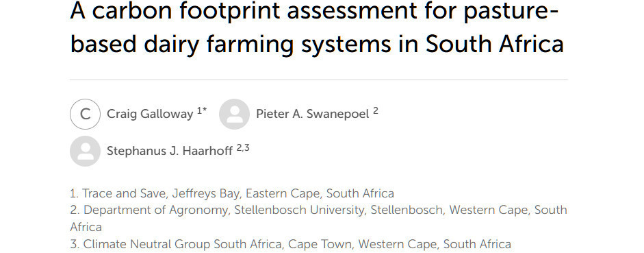Click title's second line 'based dairy farming systems'
The width and height of the screenshot is (644, 253).
point(242,45)
